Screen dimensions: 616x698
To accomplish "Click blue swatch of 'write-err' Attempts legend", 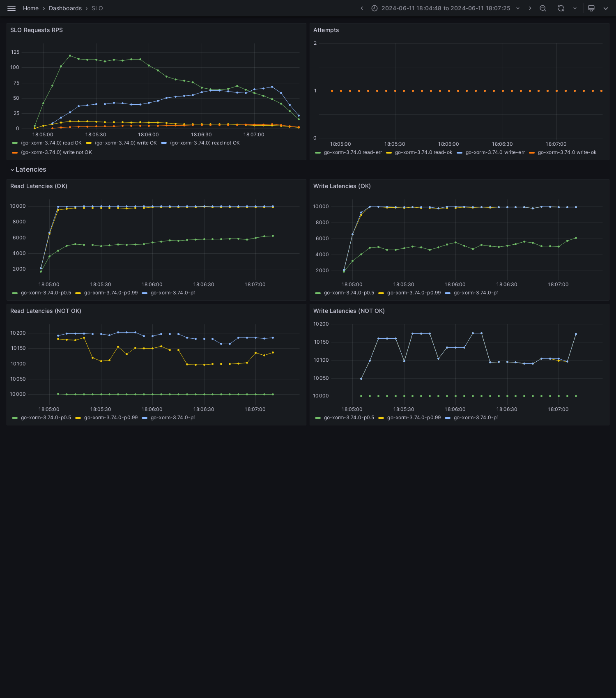I will click(x=460, y=152).
